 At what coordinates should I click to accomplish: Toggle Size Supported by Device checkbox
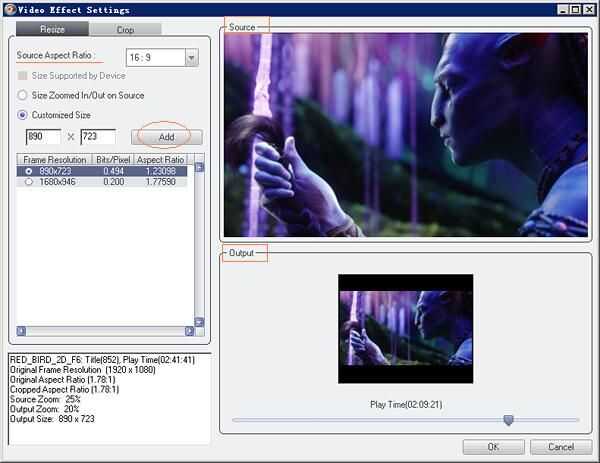click(x=23, y=76)
